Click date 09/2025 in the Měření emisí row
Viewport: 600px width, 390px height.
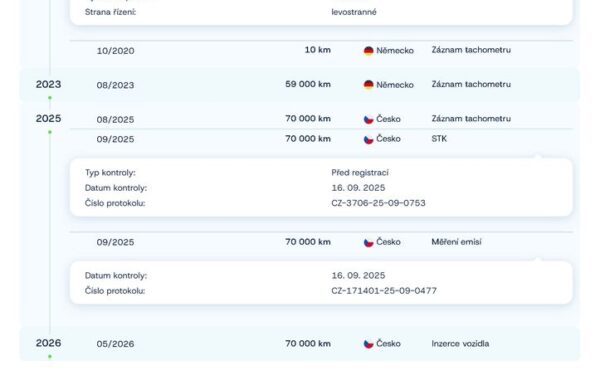[x=115, y=242]
